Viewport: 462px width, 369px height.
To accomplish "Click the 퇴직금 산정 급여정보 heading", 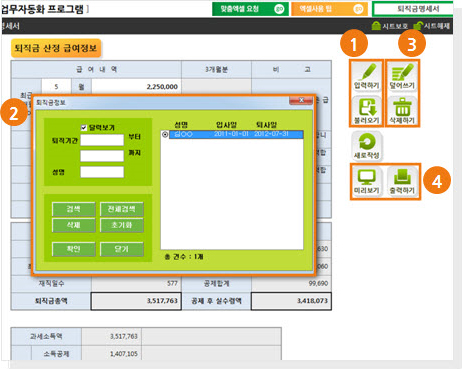I will click(x=56, y=48).
